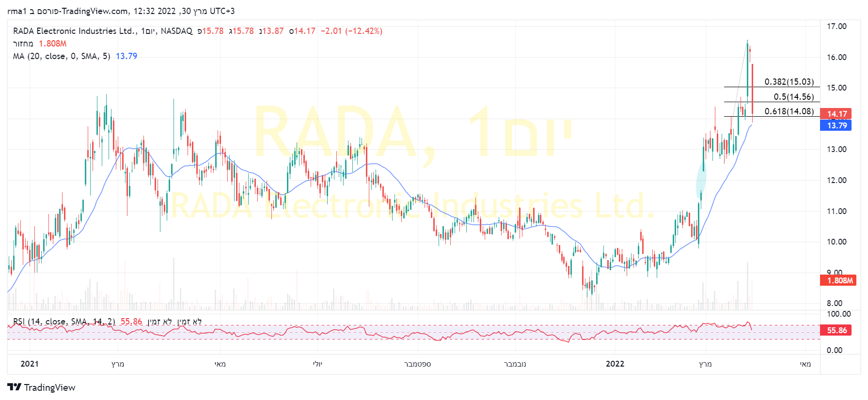Image resolution: width=868 pixels, height=400 pixels.
Task: Select the מחזור volume legend label
Action: [x=23, y=44]
